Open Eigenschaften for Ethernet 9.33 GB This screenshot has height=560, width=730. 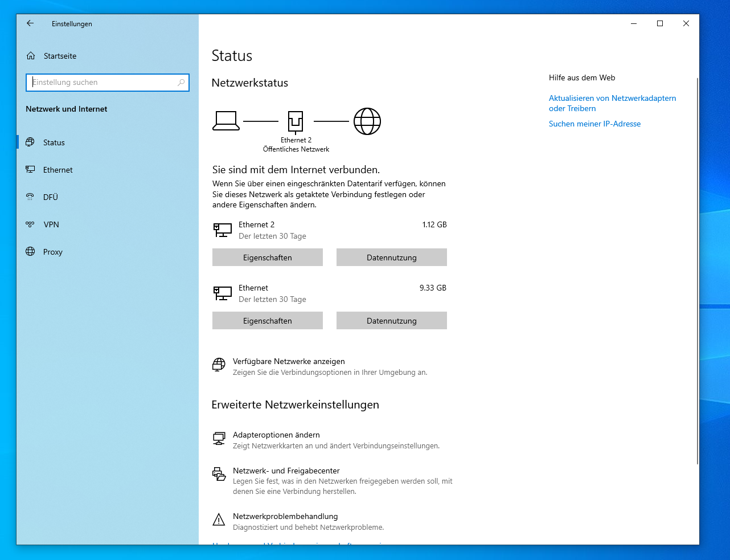pyautogui.click(x=268, y=321)
